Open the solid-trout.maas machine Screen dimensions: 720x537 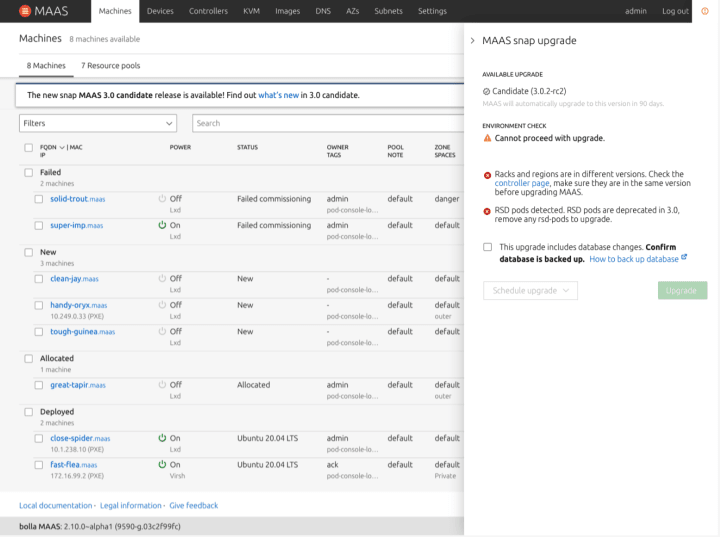point(78,199)
